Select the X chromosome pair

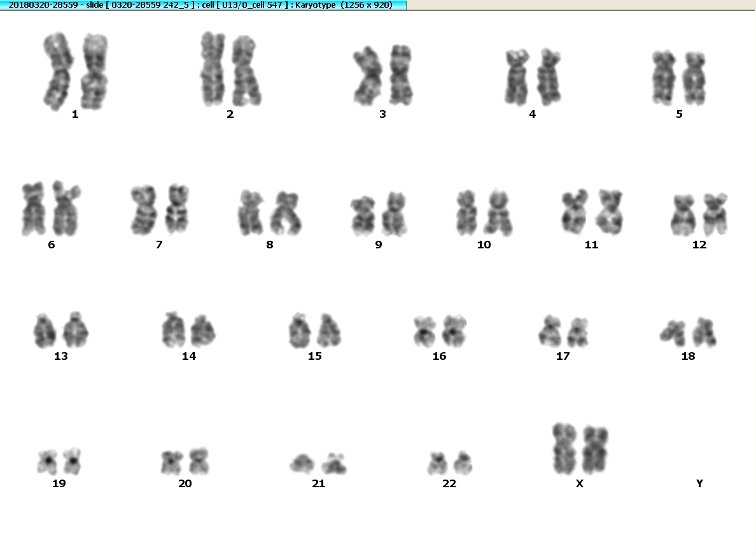(x=580, y=450)
